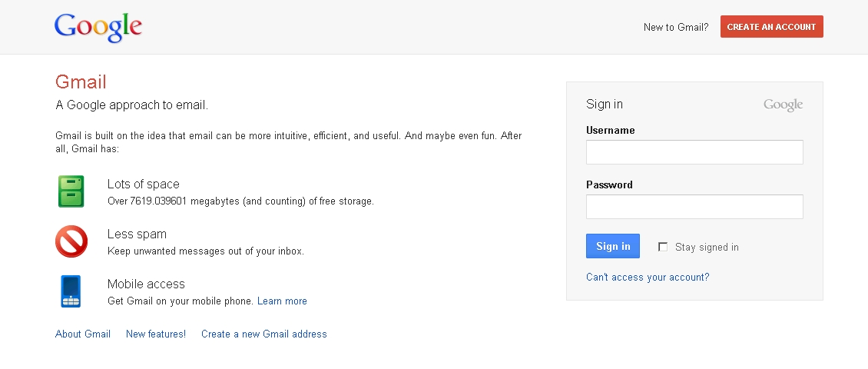Open the Learn more mobile link
Viewport: 868px width, 369px height.
[x=282, y=301]
